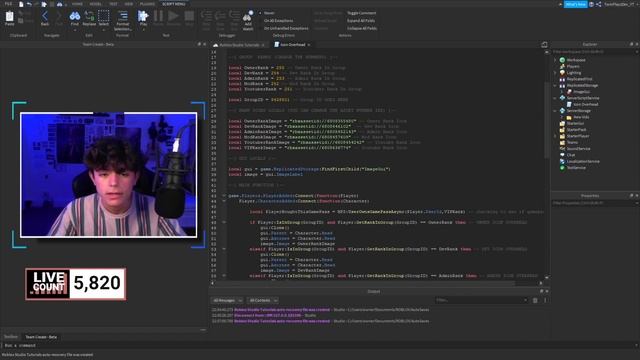Image resolution: width=640 pixels, height=360 pixels.
Task: Click the Output filter input field
Action: click(481, 300)
